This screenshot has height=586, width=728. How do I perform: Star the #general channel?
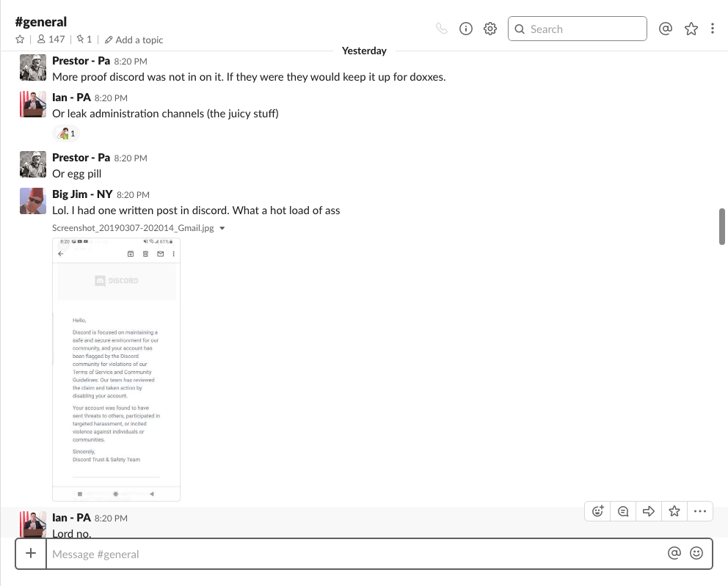coord(20,40)
